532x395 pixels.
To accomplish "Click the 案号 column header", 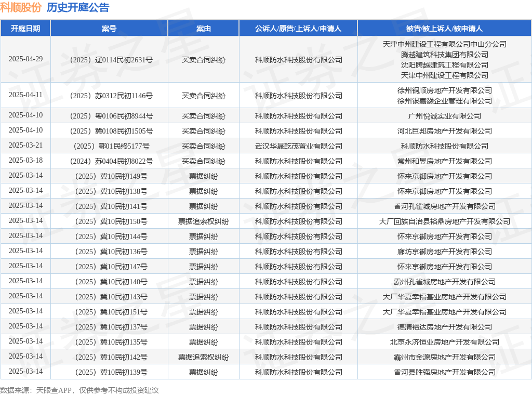I will (x=109, y=29).
